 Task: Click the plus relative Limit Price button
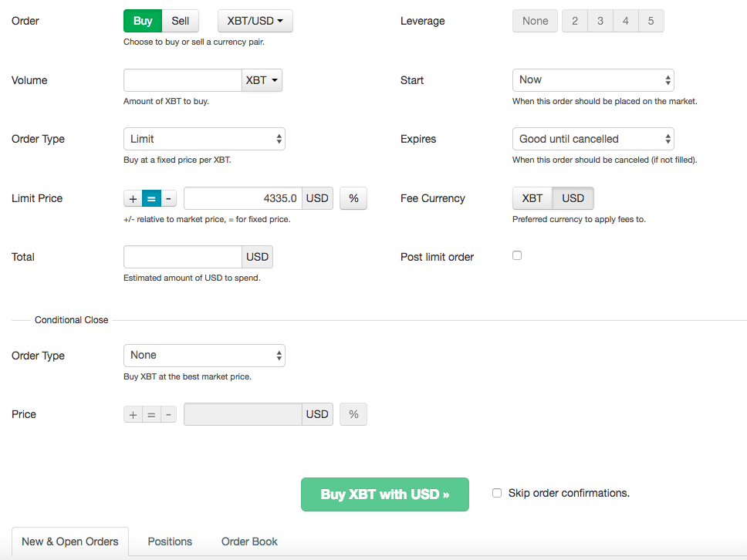[133, 199]
